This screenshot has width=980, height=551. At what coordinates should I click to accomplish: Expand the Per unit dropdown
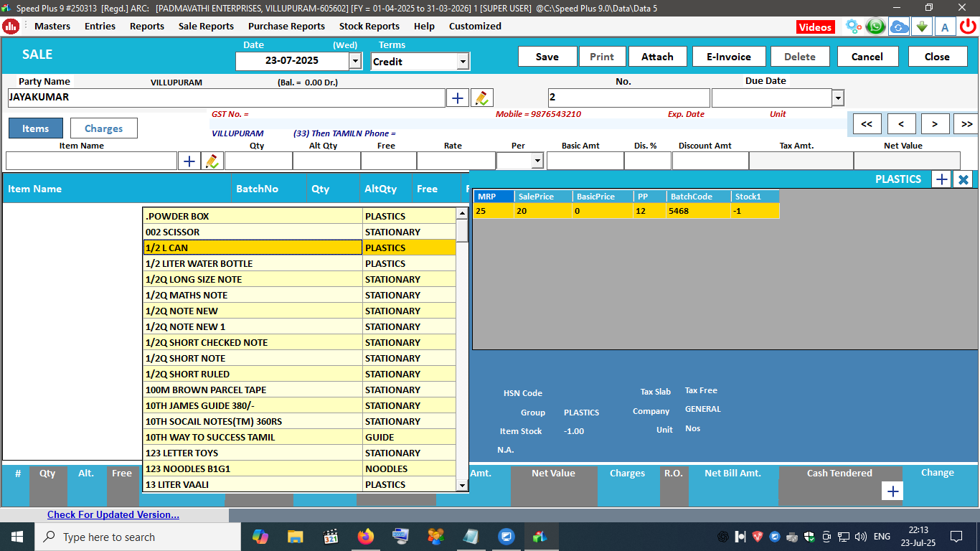537,161
